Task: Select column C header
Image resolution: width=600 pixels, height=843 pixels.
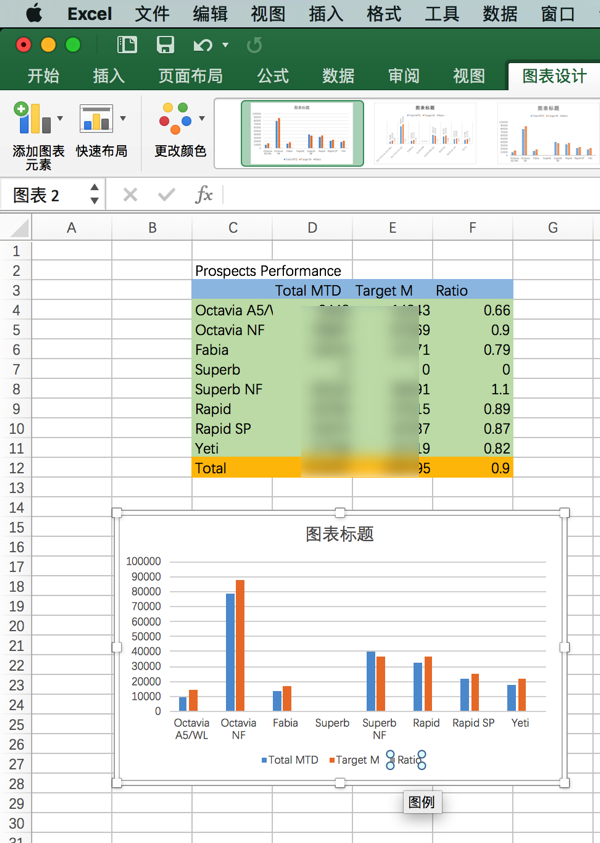Action: point(232,228)
